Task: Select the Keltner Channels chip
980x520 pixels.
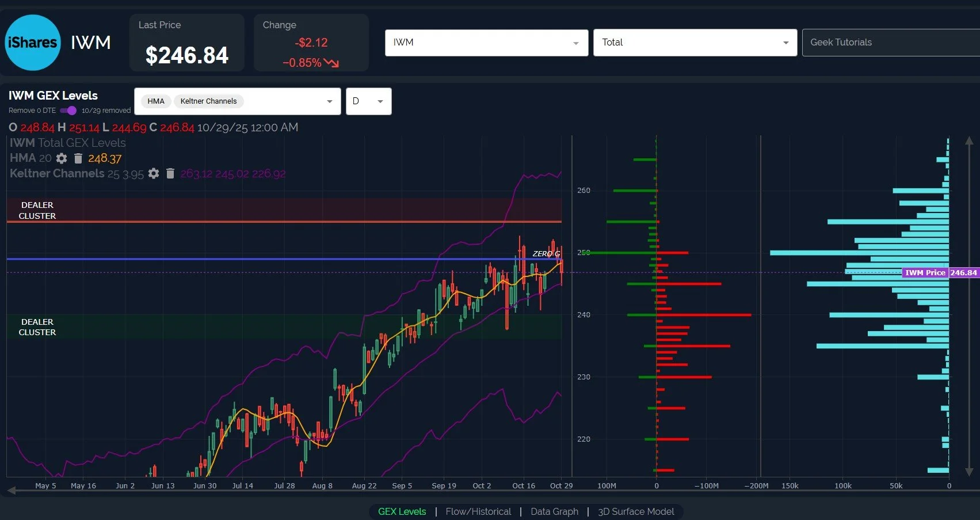Action: pyautogui.click(x=209, y=101)
